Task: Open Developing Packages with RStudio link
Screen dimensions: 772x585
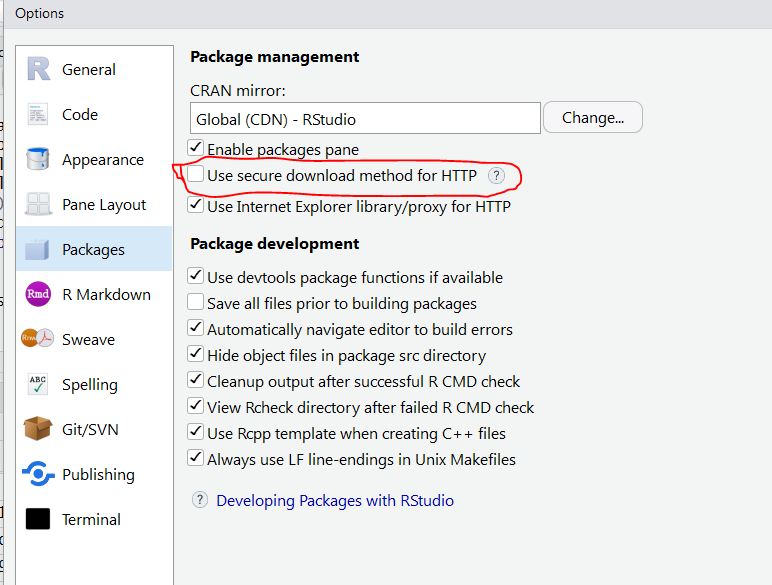Action: [x=335, y=500]
